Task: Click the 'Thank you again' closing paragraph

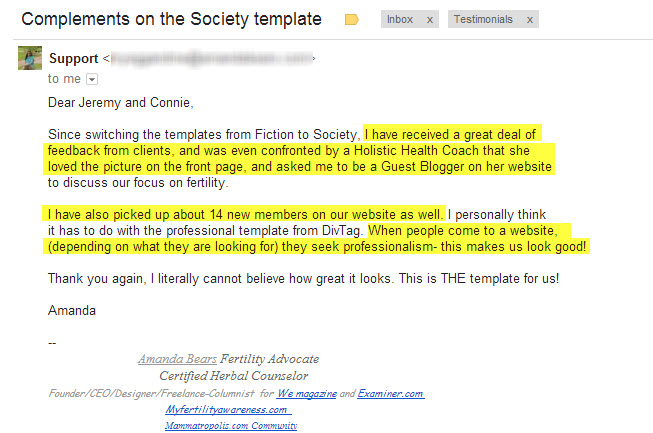Action: 303,279
